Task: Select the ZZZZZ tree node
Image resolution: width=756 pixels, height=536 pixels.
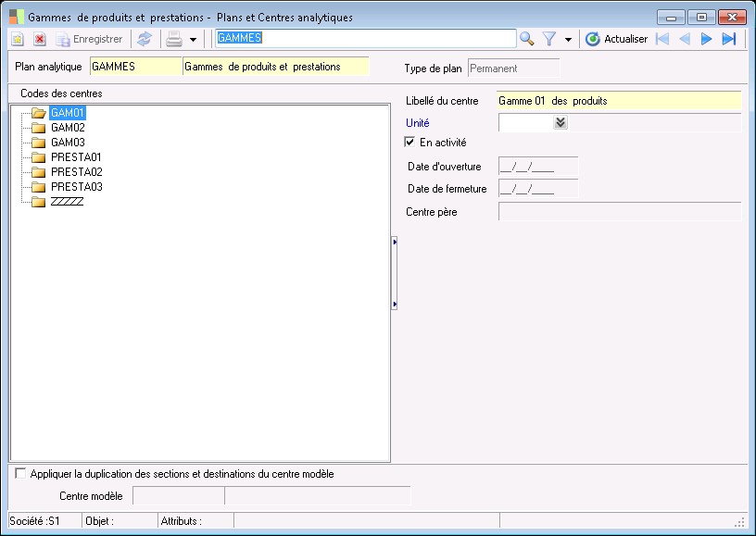Action: pyautogui.click(x=67, y=201)
